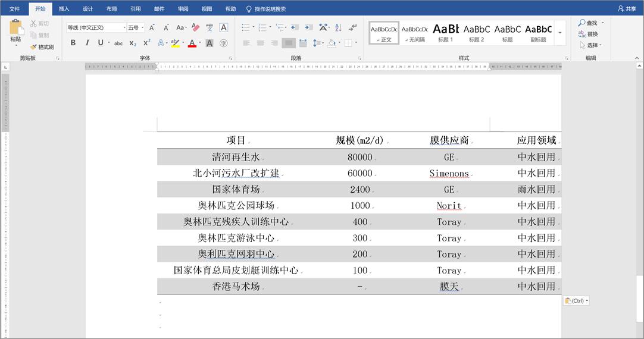644x339 pixels.
Task: Apply the 副标题 (Subtitle) style
Action: coord(538,33)
